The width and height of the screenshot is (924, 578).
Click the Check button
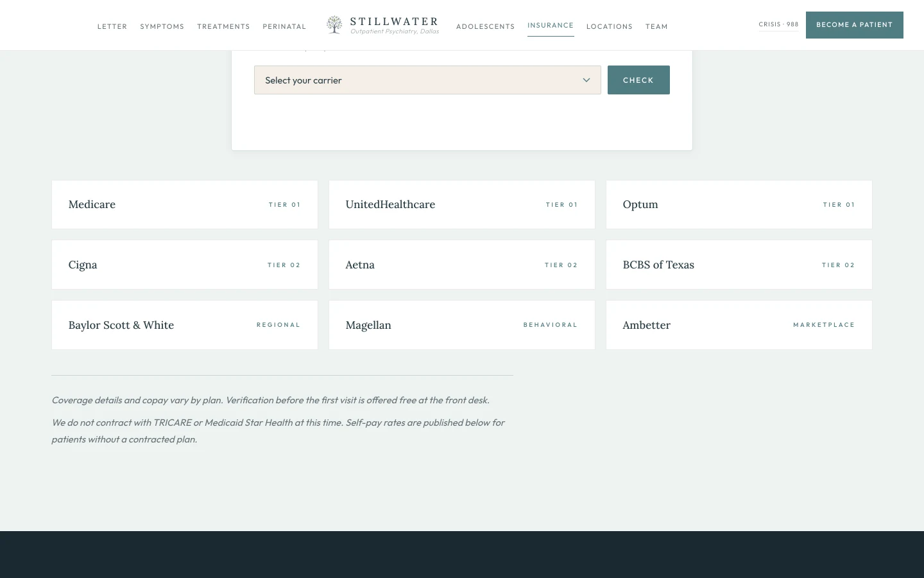pyautogui.click(x=638, y=80)
